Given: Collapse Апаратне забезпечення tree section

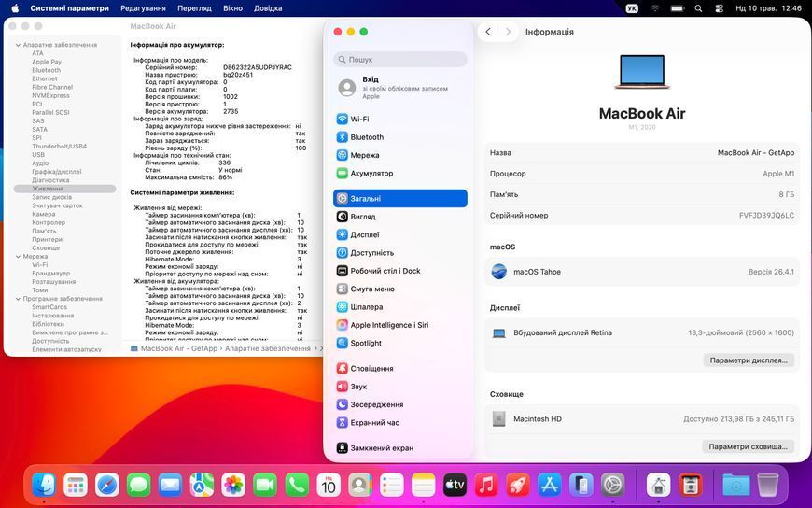Looking at the screenshot, I should tap(18, 45).
